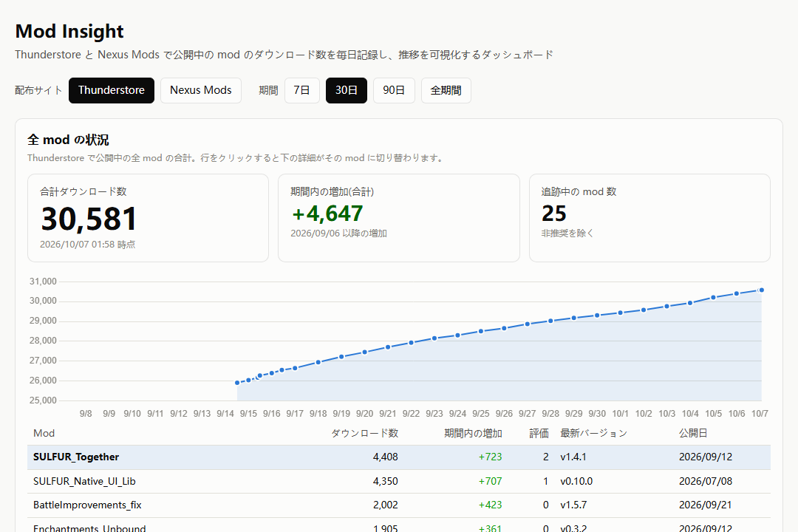Click the tracked mod count 25
The image size is (798, 532).
pyautogui.click(x=553, y=214)
